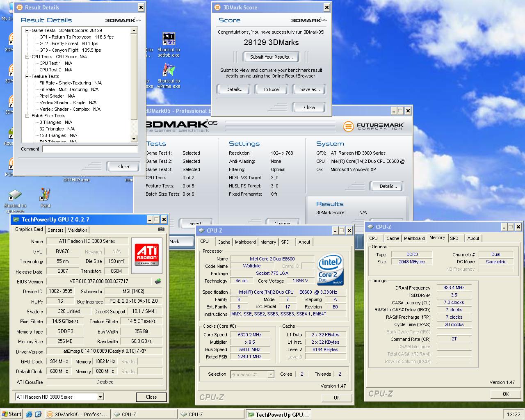Click the GPU Clock 904 MHz value
Viewport: 525px width, 420px height.
click(59, 361)
